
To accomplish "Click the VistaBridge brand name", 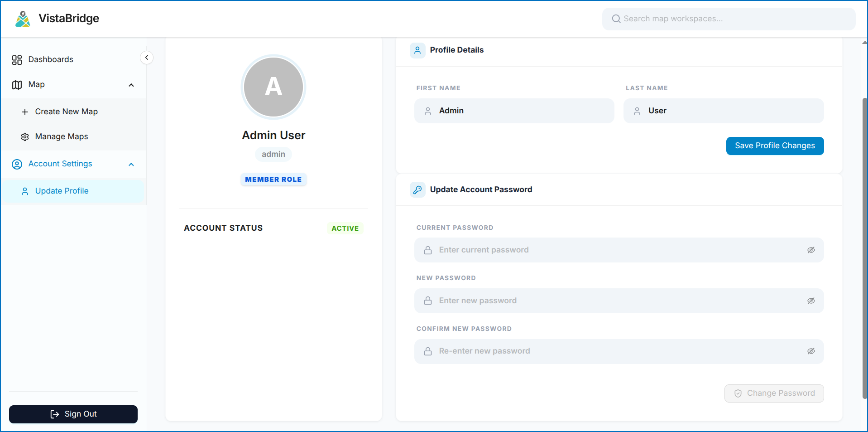I will tap(69, 19).
